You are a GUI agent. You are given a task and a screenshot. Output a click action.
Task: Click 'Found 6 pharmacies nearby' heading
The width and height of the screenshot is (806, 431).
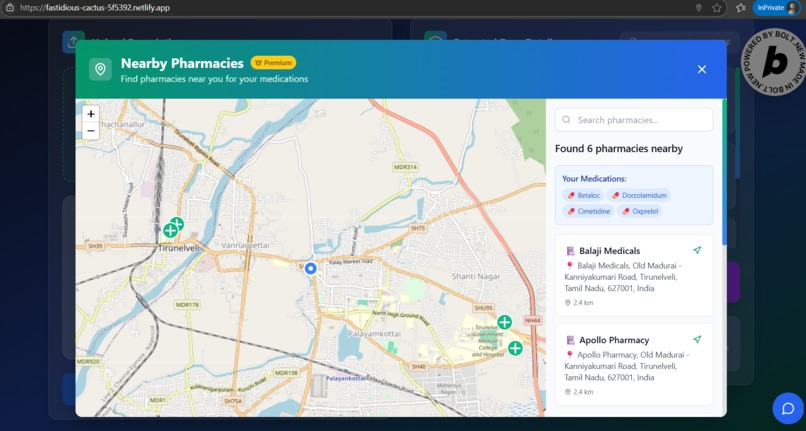point(619,149)
